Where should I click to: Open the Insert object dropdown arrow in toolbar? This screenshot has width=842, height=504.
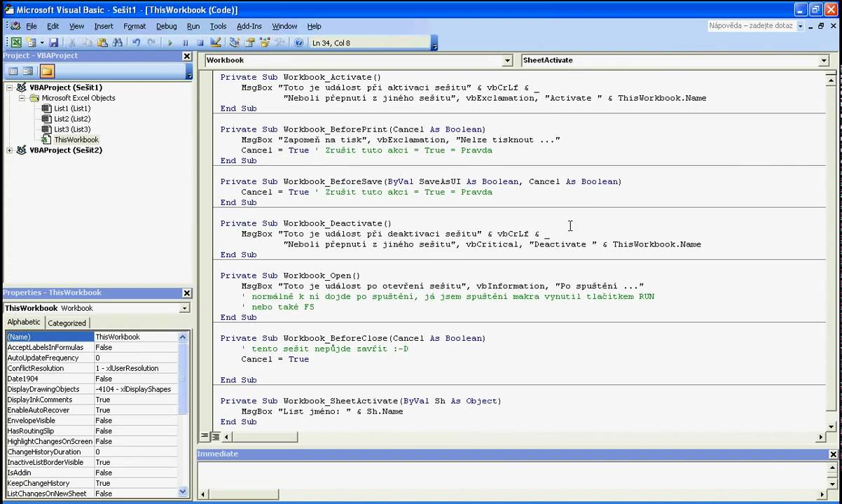click(41, 43)
